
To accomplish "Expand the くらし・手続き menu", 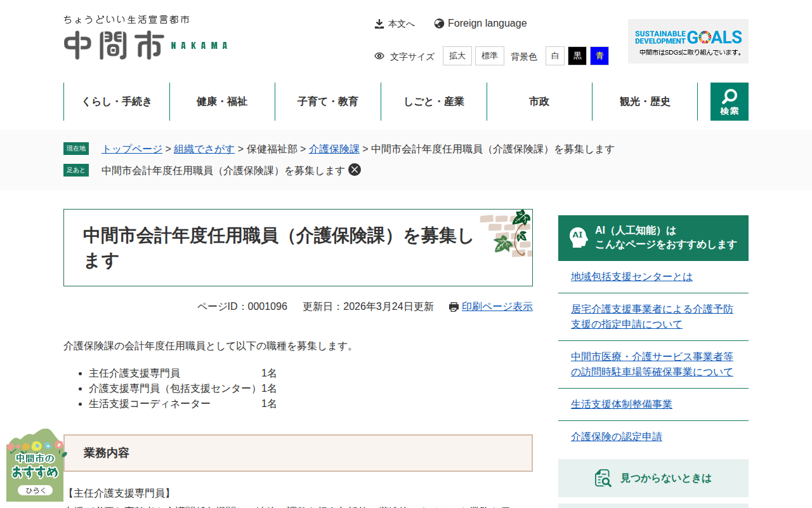I will click(117, 102).
